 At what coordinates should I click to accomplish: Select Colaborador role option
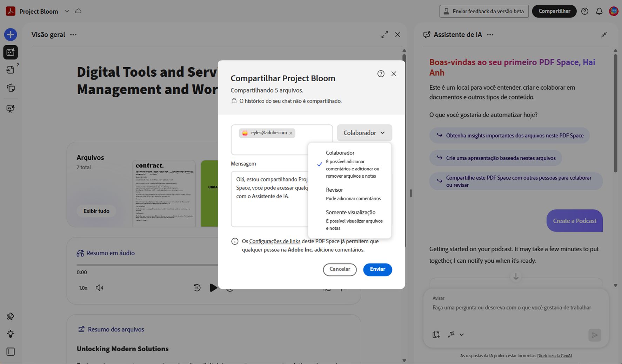coord(349,164)
